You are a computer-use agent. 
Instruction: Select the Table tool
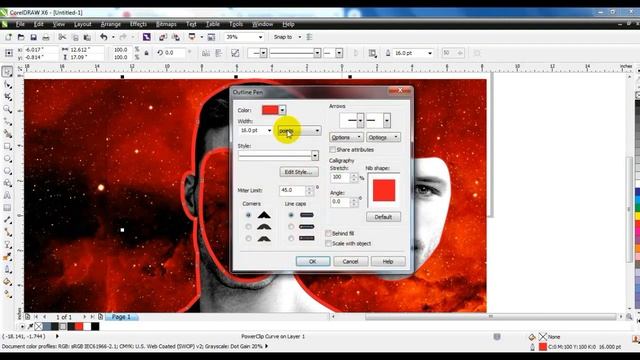(7, 208)
